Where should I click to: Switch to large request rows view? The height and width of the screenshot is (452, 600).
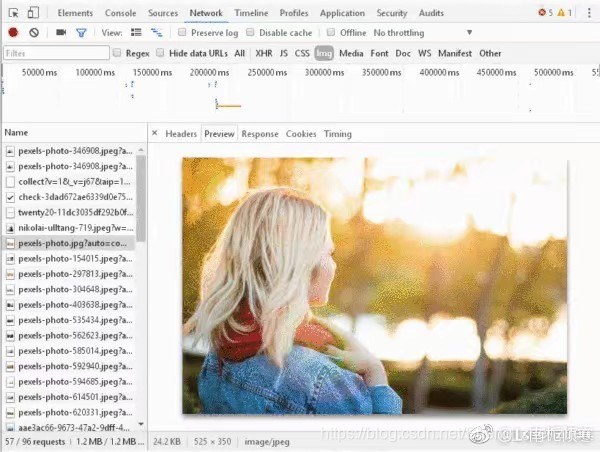click(x=136, y=33)
